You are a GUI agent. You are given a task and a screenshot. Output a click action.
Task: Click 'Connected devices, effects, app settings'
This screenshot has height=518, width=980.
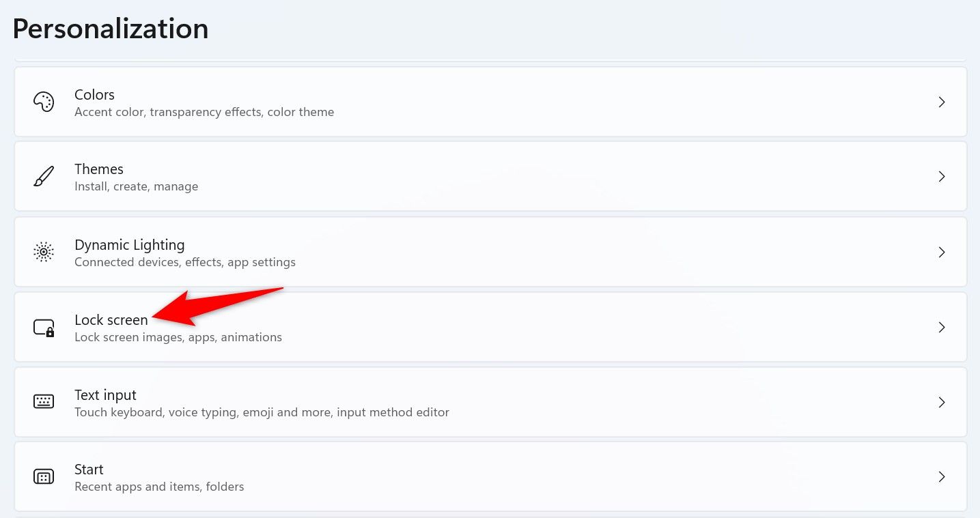[185, 262]
